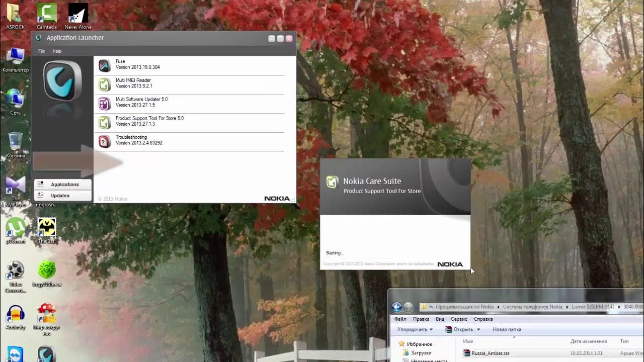Click the Application Launcher title bar icon

(38, 38)
